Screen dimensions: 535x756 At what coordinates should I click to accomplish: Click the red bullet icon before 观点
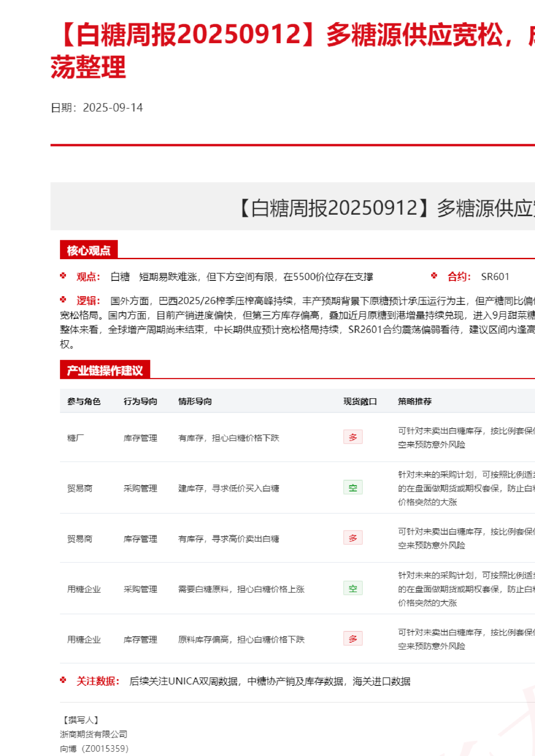pyautogui.click(x=63, y=276)
